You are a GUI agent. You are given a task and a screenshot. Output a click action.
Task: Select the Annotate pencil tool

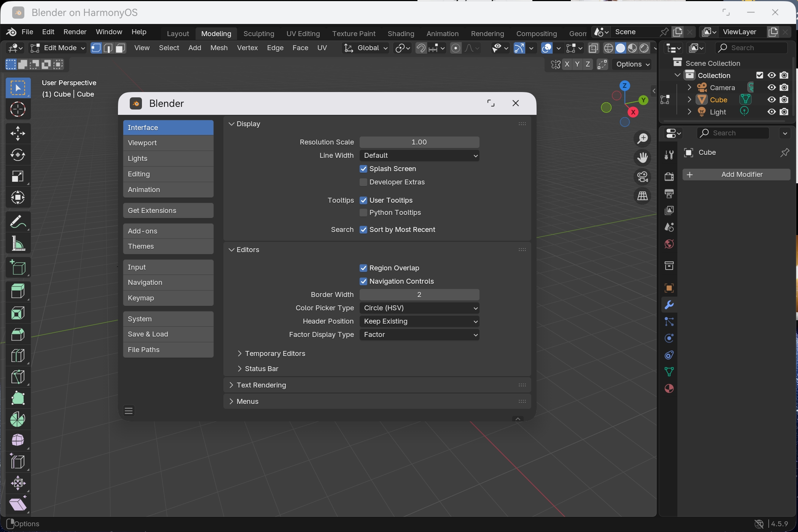pyautogui.click(x=18, y=221)
